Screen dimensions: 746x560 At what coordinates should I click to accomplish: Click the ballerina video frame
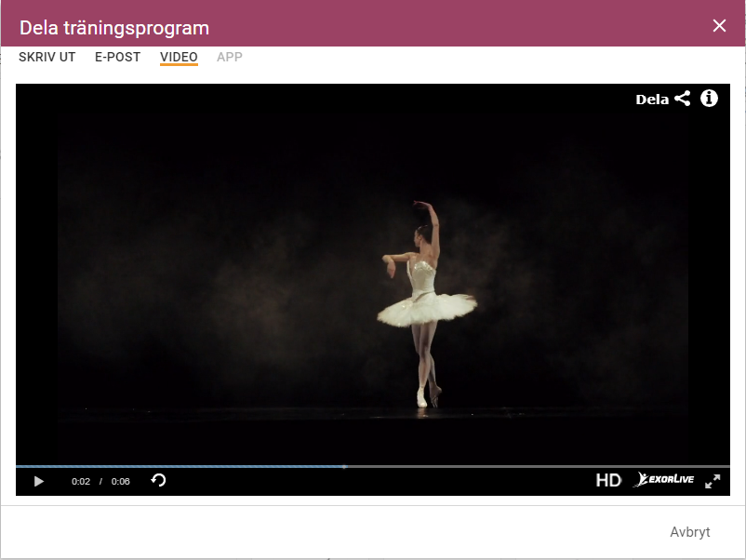[373, 274]
